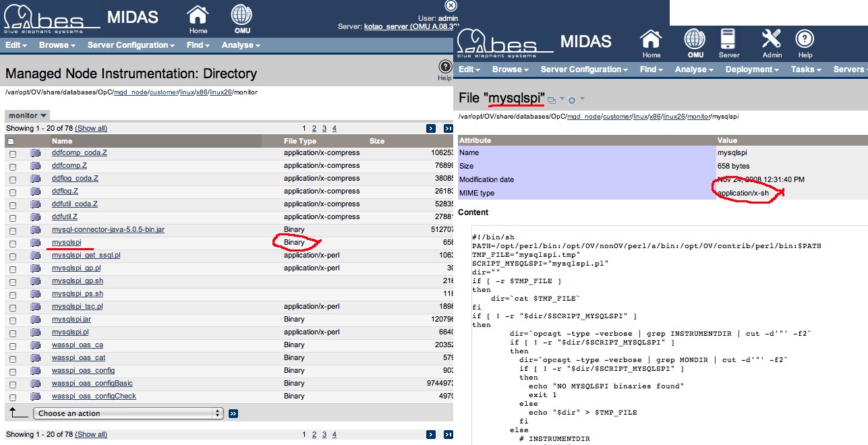
Task: Open mysqlspi_ps.sh file link
Action: 78,294
